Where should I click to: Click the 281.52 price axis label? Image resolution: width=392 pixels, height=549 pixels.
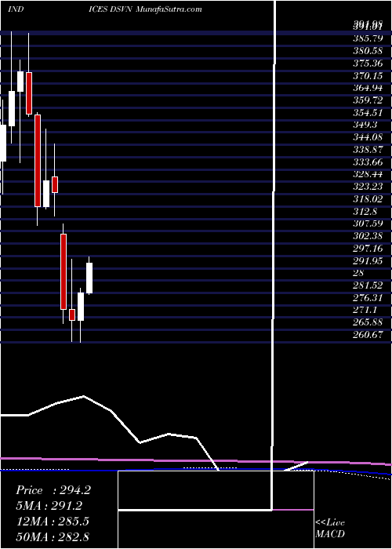(x=368, y=285)
